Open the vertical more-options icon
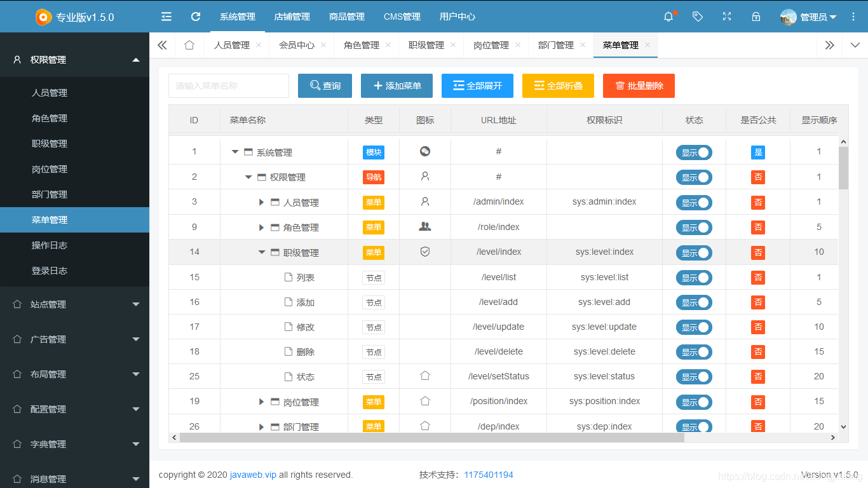The image size is (868, 488). 853,17
